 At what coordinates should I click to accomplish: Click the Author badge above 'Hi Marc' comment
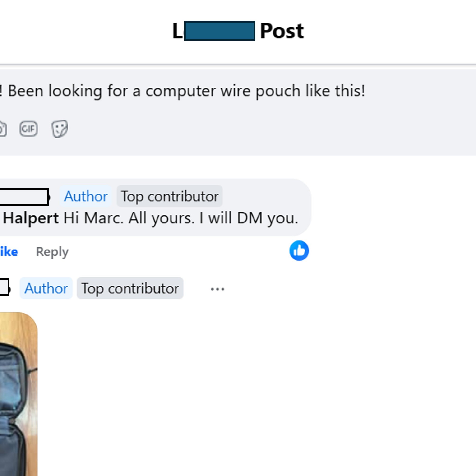click(x=86, y=196)
